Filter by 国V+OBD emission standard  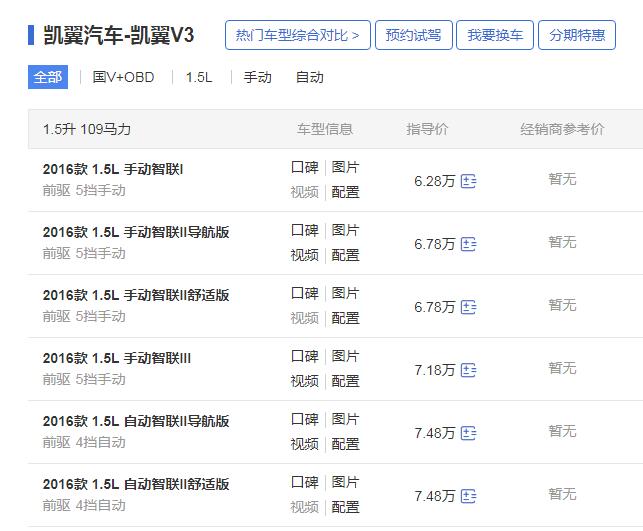(123, 77)
